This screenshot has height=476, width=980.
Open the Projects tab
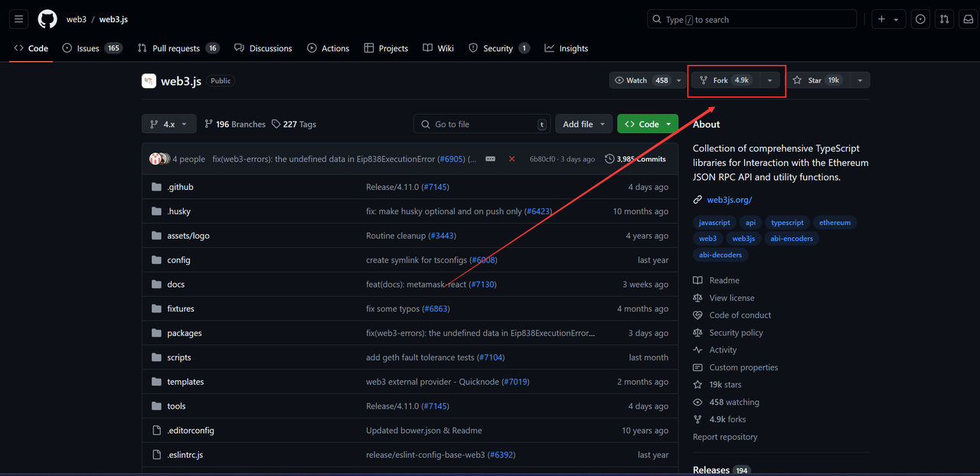(x=386, y=48)
